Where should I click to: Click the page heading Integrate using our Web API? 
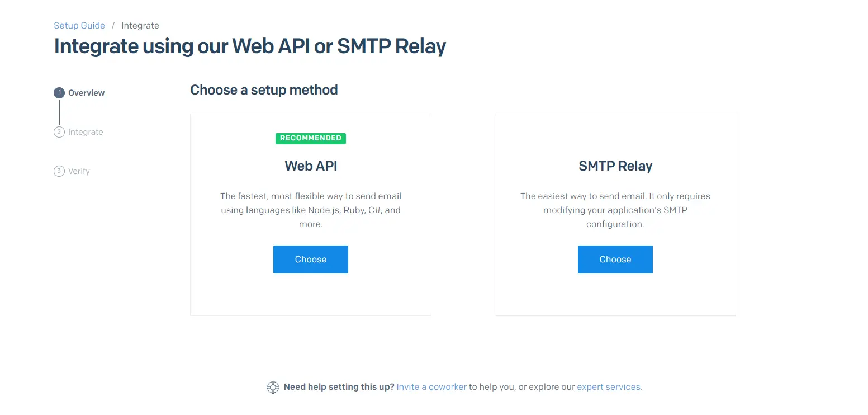(250, 46)
